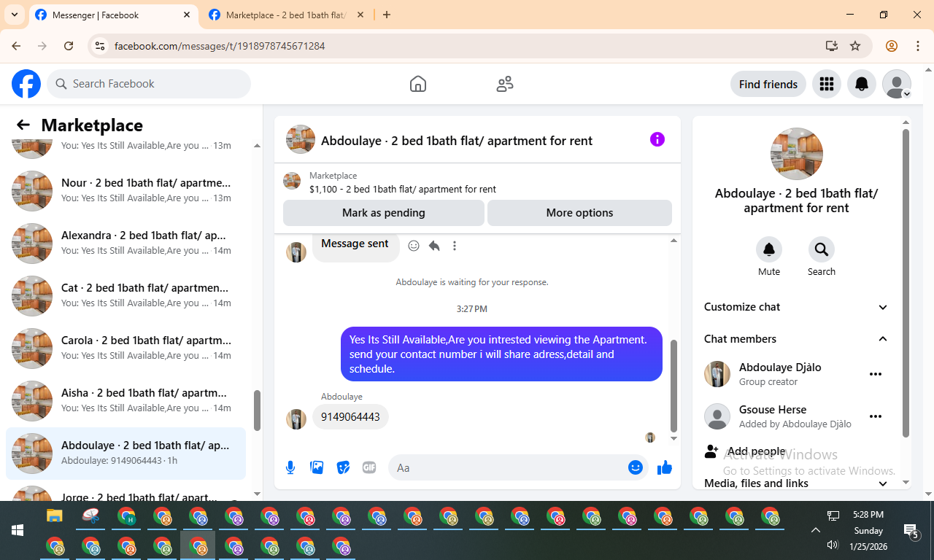The width and height of the screenshot is (934, 560).
Task: Open Aisha's conversation
Action: point(126,400)
